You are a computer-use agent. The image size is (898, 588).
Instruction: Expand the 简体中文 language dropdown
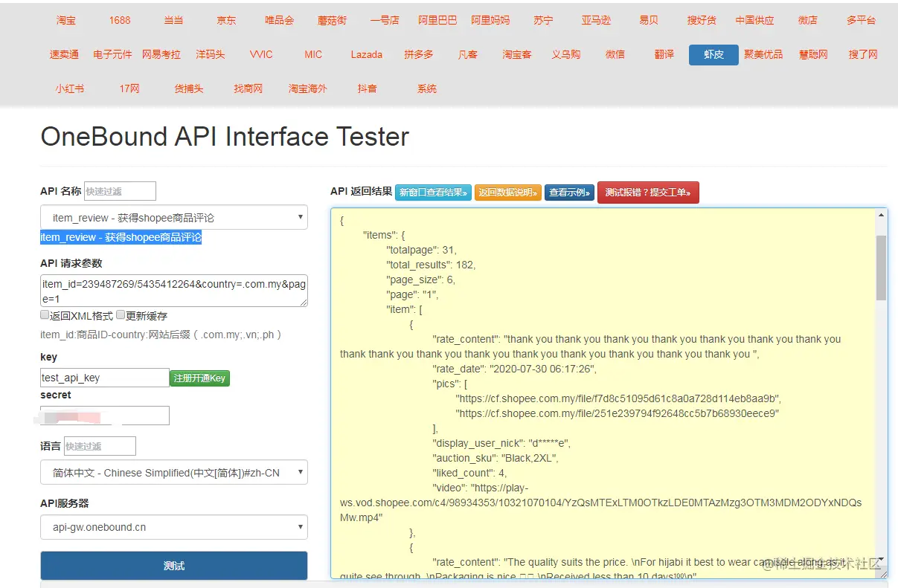pos(173,473)
